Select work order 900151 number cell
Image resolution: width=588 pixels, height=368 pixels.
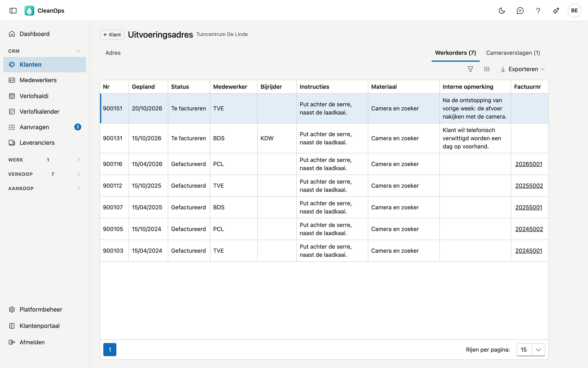coord(115,108)
